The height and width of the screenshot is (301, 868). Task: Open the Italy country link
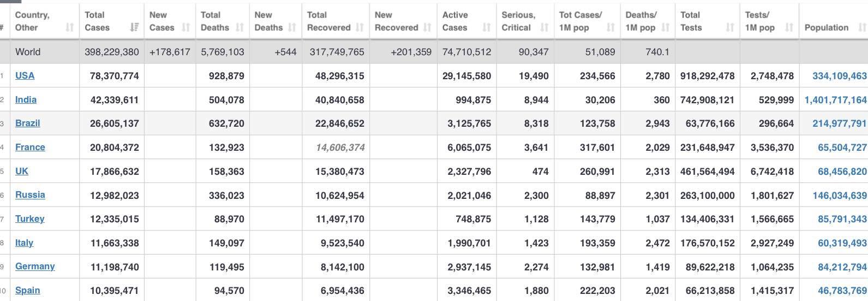[24, 243]
